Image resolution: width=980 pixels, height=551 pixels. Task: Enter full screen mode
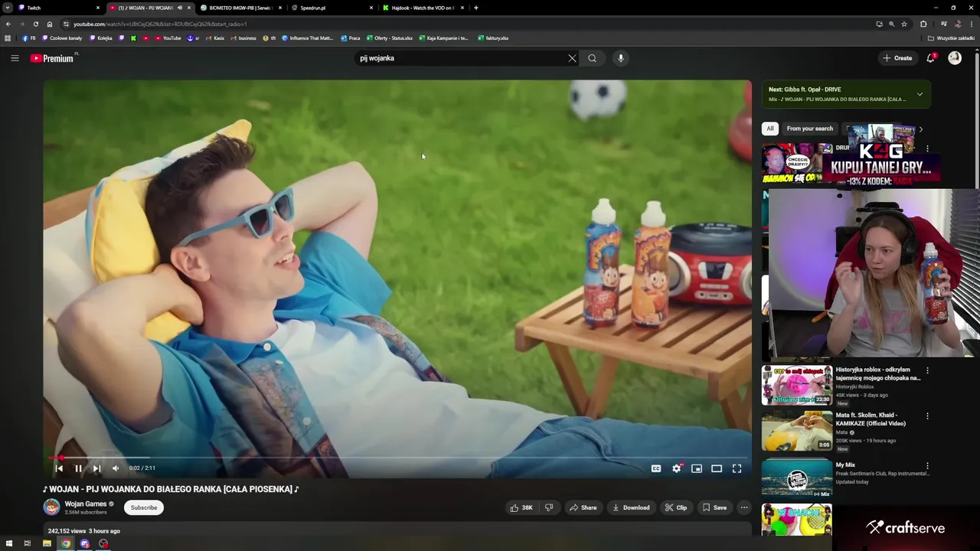[x=737, y=468]
